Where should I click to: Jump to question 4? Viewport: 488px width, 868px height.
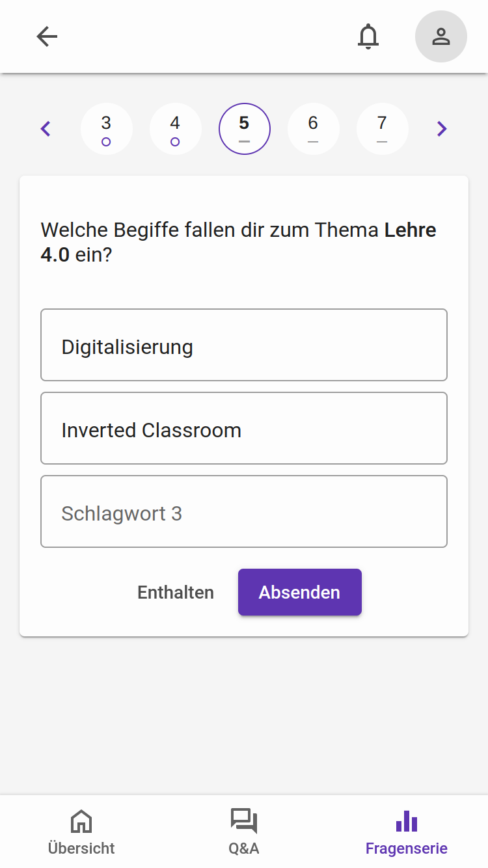[x=175, y=129]
